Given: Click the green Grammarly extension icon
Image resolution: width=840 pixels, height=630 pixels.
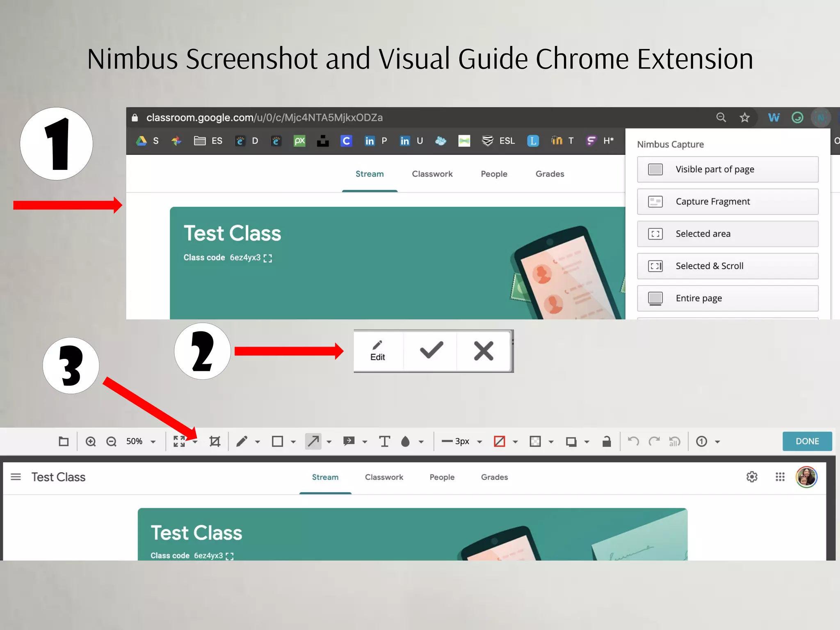Looking at the screenshot, I should click(x=797, y=118).
